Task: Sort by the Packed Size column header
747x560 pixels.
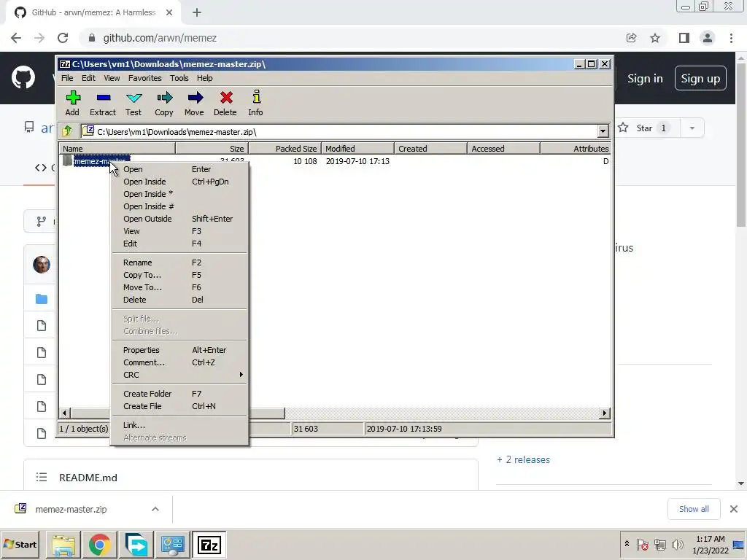Action: pyautogui.click(x=285, y=149)
